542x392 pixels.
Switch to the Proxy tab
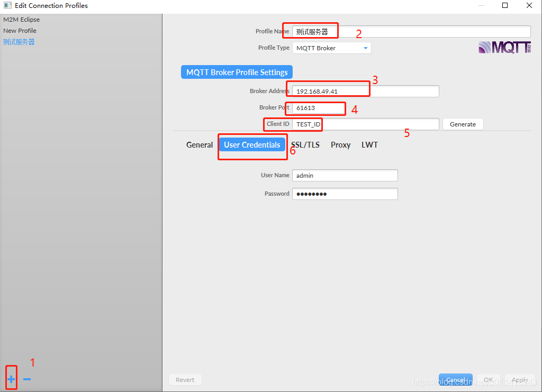click(340, 145)
